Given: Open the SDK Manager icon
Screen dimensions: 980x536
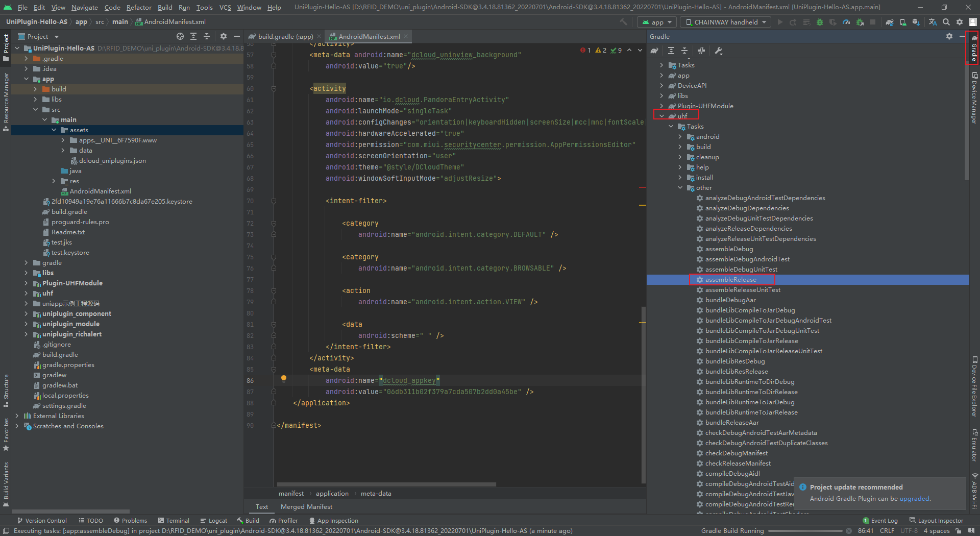Looking at the screenshot, I should click(916, 22).
